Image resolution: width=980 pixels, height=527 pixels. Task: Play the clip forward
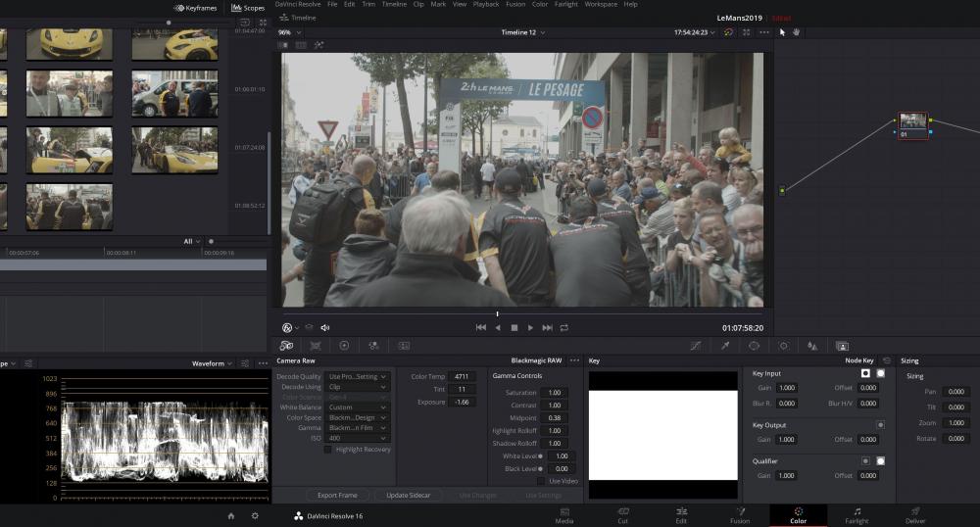(530, 328)
